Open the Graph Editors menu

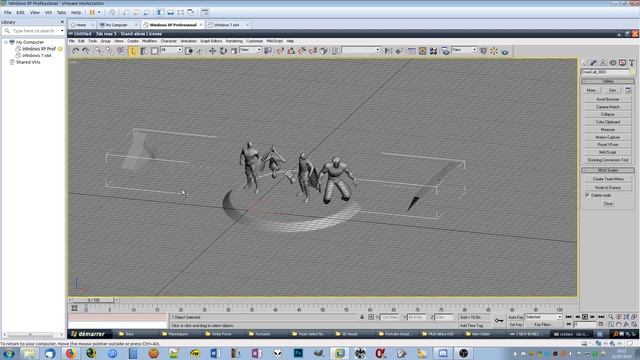click(211, 41)
